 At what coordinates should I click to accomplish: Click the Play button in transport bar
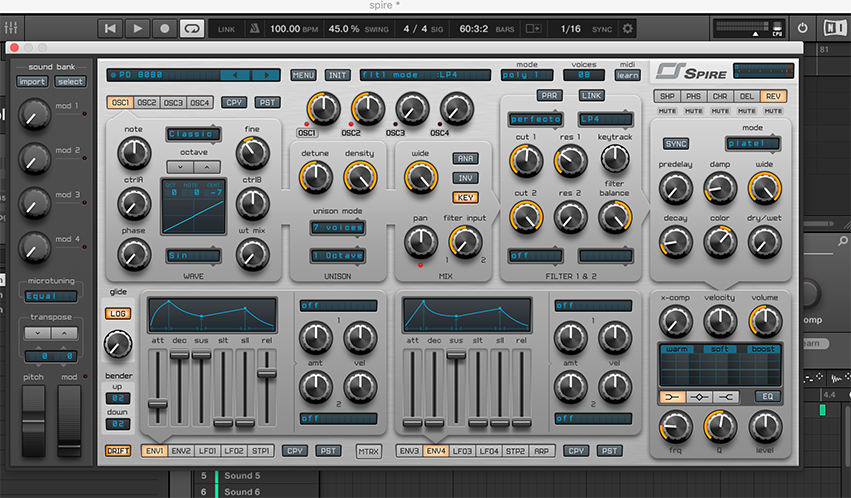(137, 29)
